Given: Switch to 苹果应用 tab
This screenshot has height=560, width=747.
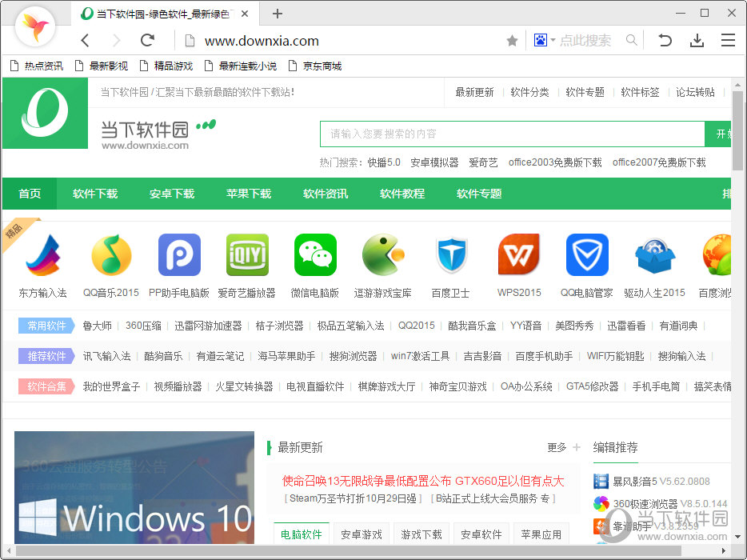Looking at the screenshot, I should point(541,534).
